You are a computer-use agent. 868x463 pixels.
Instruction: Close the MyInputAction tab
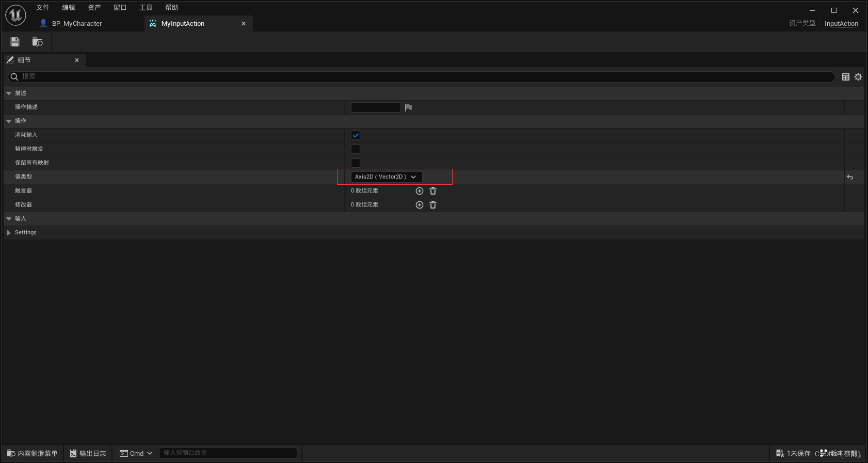coord(244,23)
